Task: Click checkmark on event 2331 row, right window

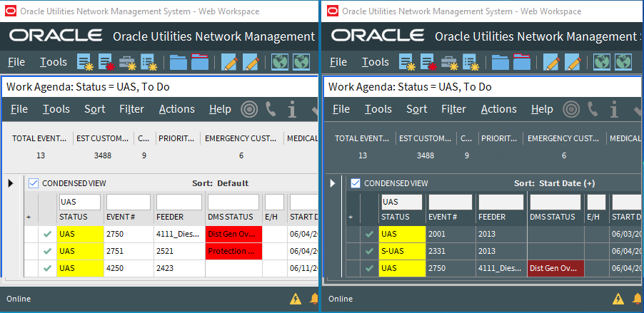Action: point(370,251)
